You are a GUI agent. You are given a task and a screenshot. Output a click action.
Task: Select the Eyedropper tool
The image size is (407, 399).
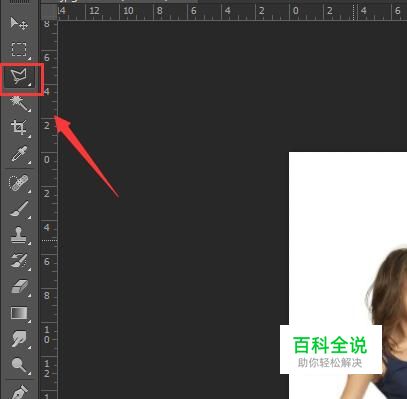pyautogui.click(x=19, y=154)
